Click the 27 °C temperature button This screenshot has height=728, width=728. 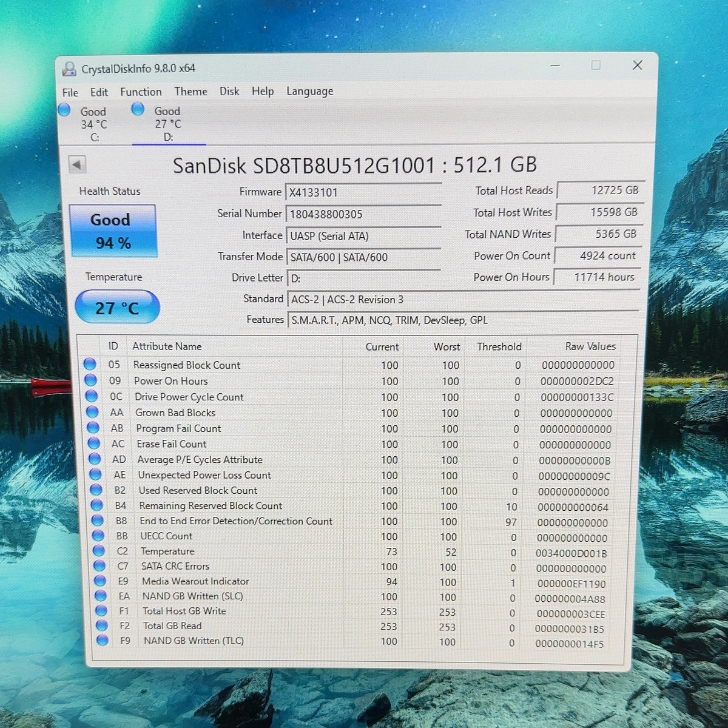[117, 308]
